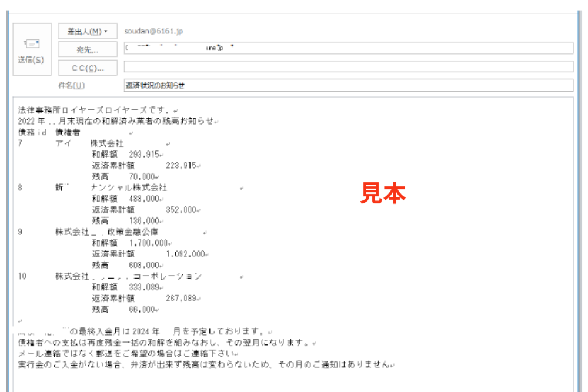Click the 件名(U) label

(x=72, y=85)
